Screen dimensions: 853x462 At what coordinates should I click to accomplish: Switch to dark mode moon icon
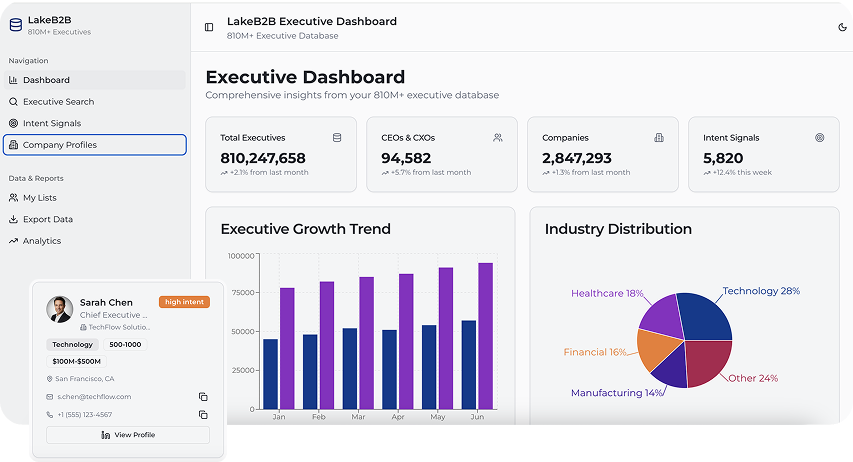tap(842, 27)
